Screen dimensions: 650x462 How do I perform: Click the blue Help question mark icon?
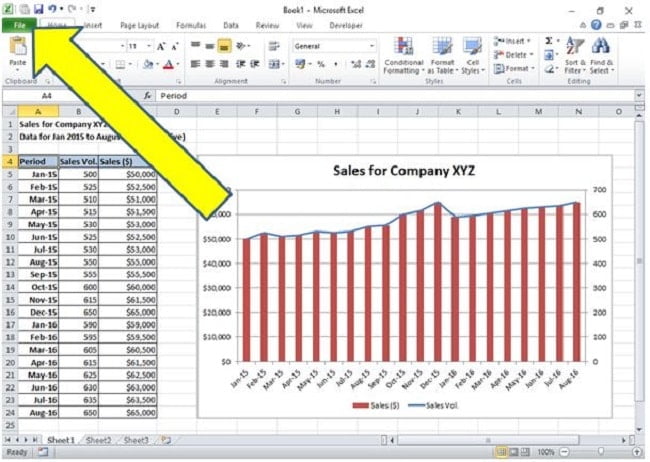click(596, 25)
